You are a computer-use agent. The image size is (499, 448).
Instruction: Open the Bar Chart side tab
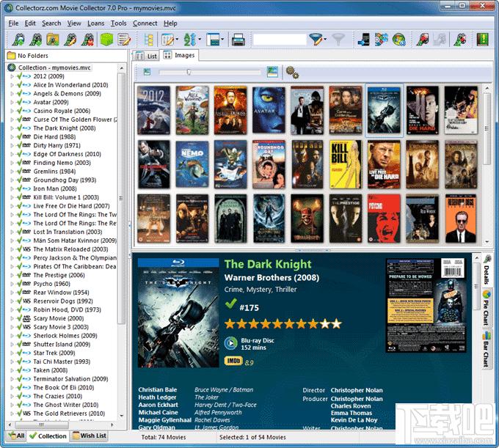[486, 350]
